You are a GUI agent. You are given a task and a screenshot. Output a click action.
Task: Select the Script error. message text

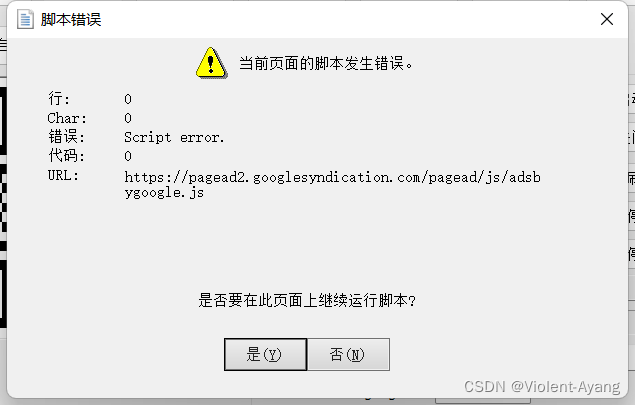coord(174,137)
